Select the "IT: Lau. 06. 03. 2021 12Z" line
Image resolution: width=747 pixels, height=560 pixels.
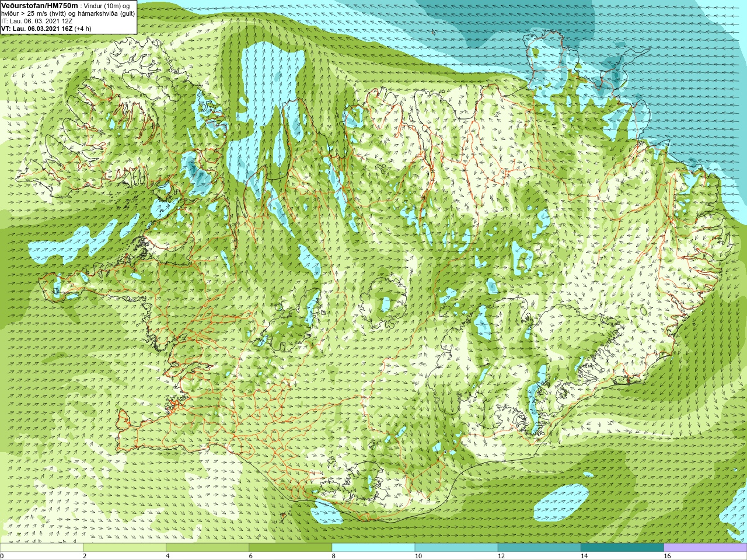[37, 21]
